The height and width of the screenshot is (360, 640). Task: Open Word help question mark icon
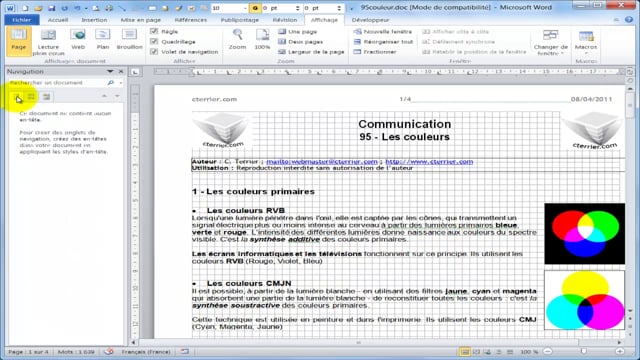pos(629,20)
